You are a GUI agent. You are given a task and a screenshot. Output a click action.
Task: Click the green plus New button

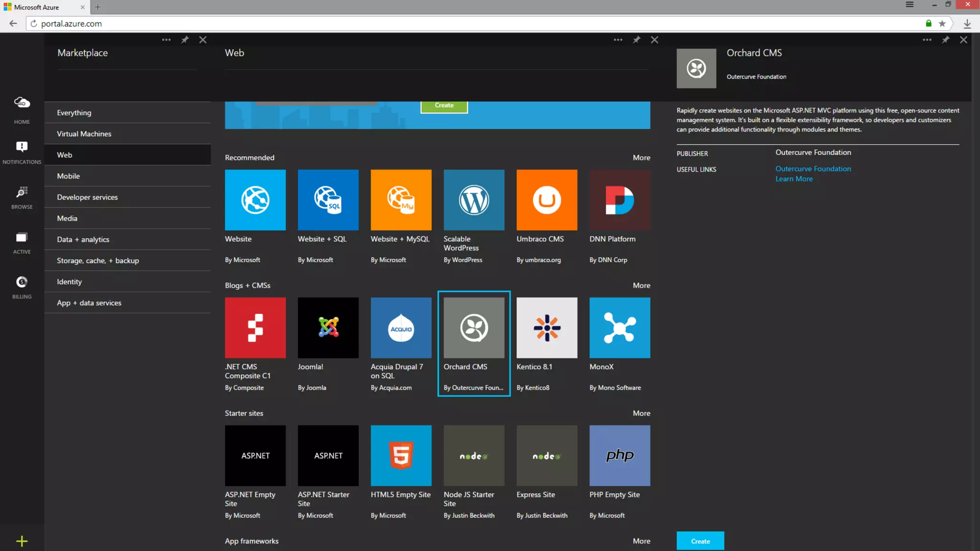22,541
